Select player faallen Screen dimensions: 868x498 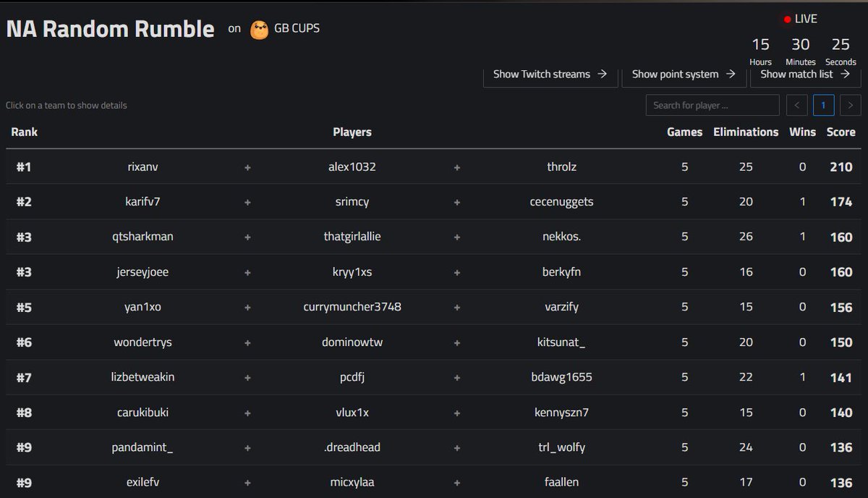point(562,482)
